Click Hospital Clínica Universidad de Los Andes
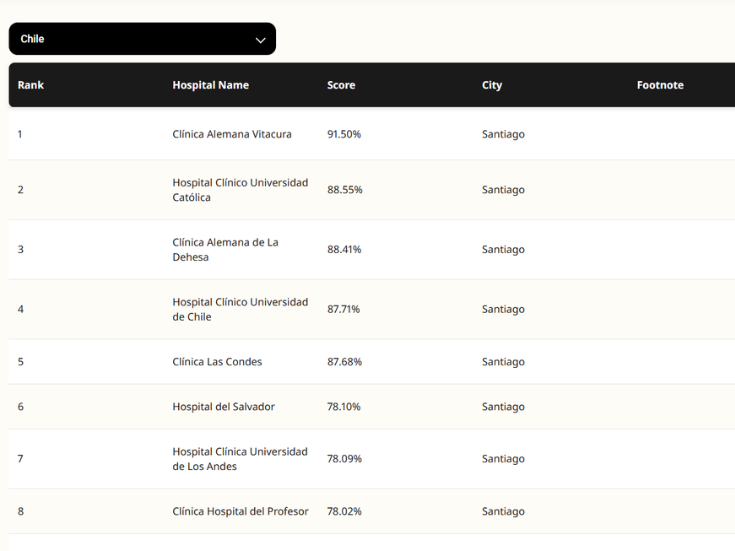Viewport: 735px width, 551px height. click(240, 459)
